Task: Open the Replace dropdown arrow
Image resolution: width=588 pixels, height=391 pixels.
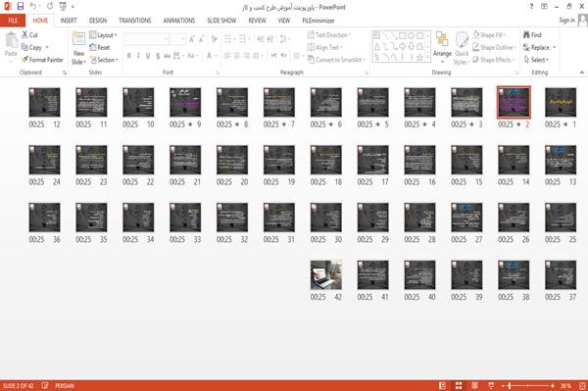Action: (x=555, y=47)
